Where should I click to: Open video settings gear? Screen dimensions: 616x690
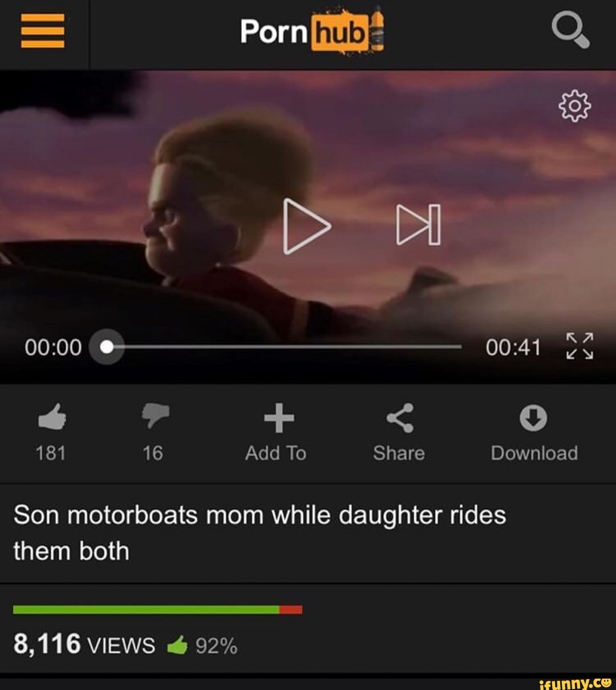(x=574, y=105)
